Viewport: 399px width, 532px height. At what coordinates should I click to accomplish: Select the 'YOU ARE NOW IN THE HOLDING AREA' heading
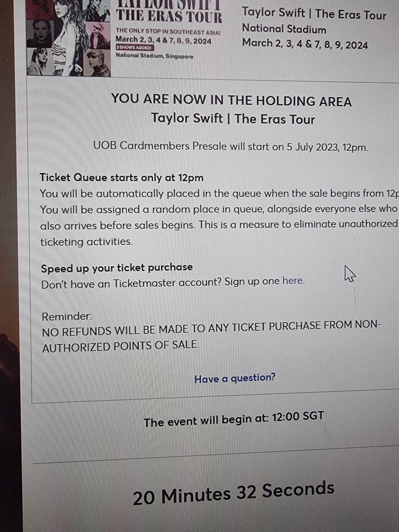pyautogui.click(x=231, y=100)
